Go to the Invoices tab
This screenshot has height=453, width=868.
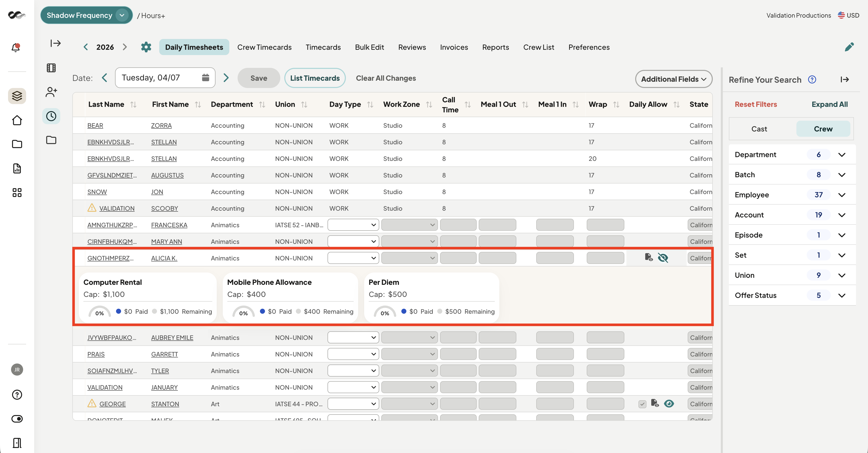click(454, 47)
